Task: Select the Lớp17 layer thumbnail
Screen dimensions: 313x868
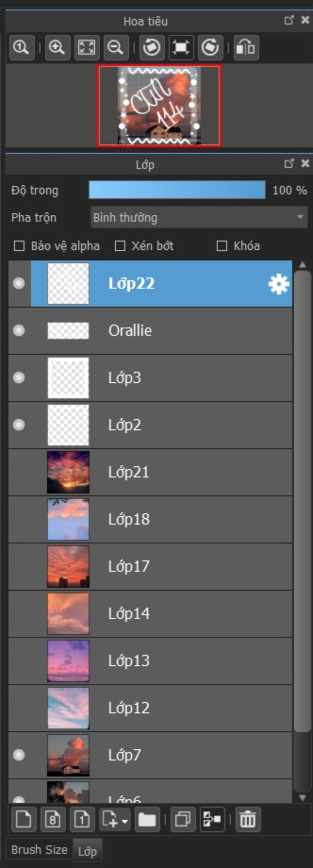Action: click(68, 566)
